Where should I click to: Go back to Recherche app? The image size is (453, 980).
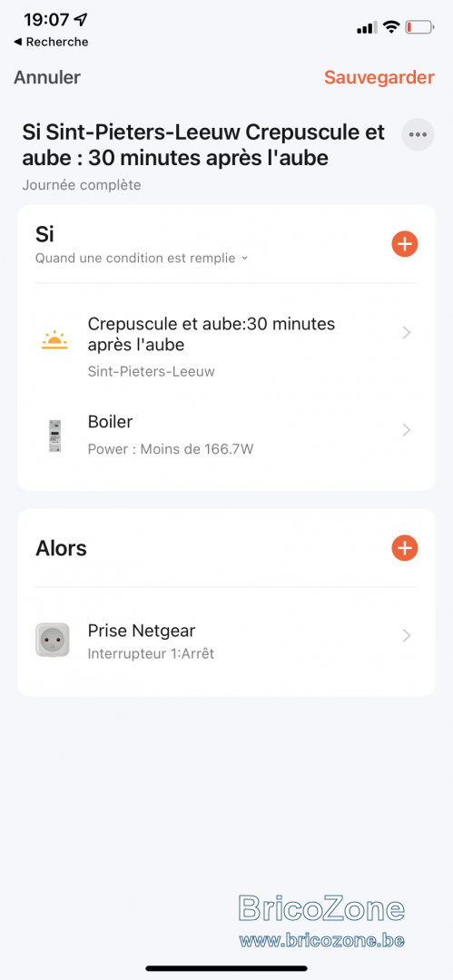click(52, 42)
